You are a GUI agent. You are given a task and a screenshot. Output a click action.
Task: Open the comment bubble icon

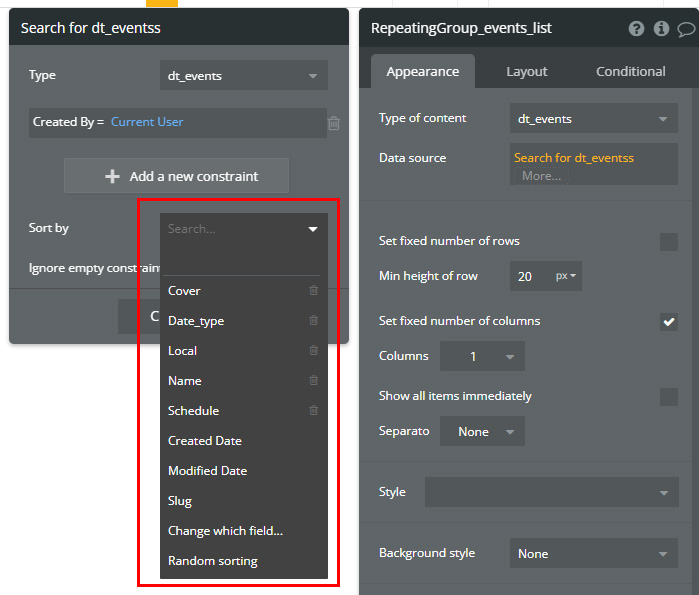coord(686,29)
